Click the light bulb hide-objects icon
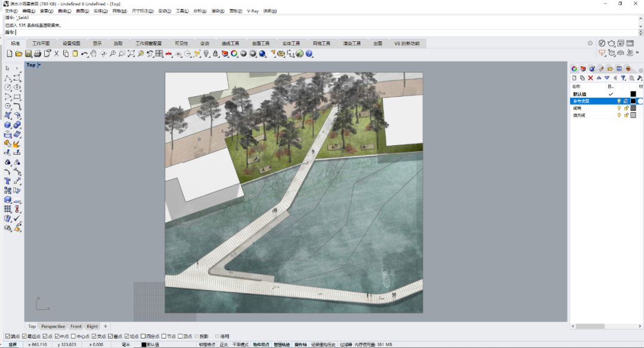Screen dimensions: 644x348 click(206, 54)
